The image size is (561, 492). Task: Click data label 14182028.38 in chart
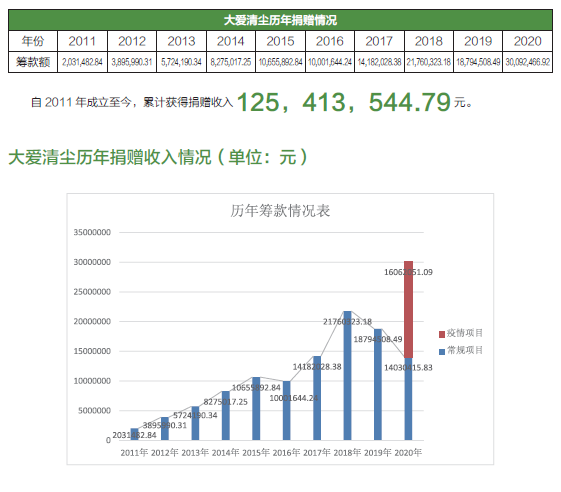pyautogui.click(x=317, y=367)
